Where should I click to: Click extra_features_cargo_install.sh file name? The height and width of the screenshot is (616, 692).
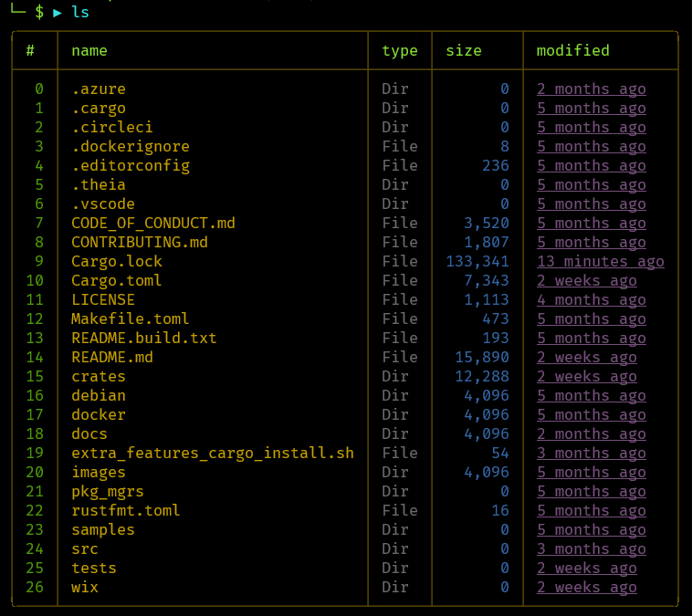point(213,454)
